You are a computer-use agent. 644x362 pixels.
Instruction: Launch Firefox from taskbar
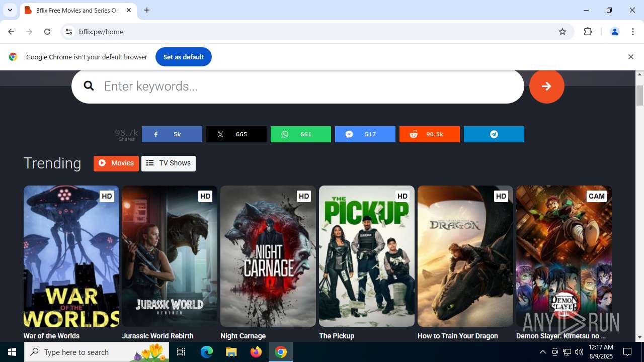pyautogui.click(x=256, y=352)
